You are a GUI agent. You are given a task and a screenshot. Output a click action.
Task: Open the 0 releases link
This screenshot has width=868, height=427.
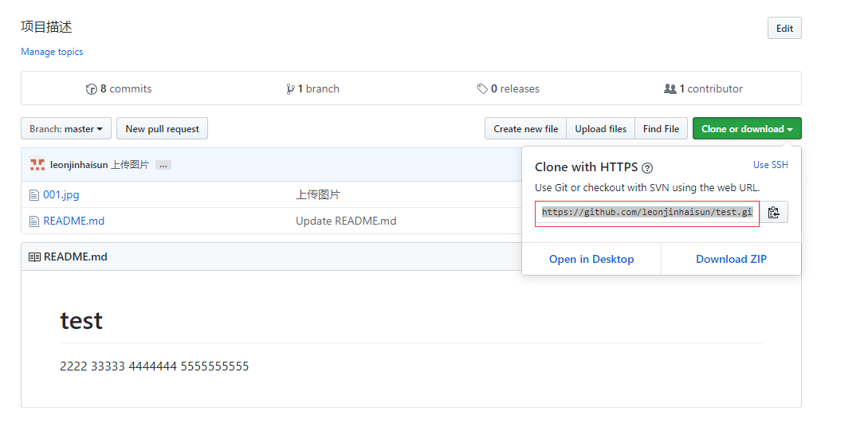click(x=509, y=88)
